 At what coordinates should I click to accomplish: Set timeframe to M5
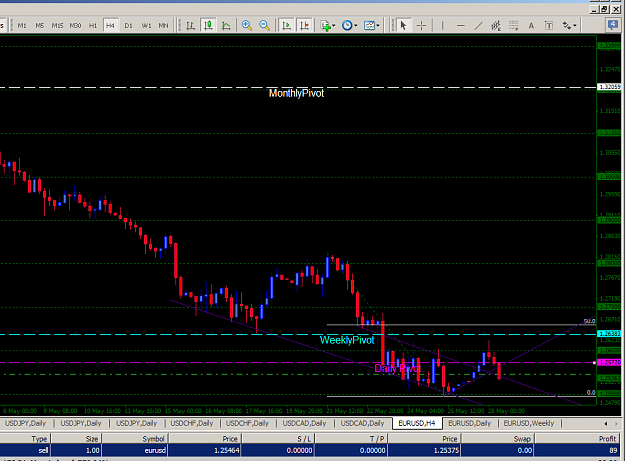point(39,26)
